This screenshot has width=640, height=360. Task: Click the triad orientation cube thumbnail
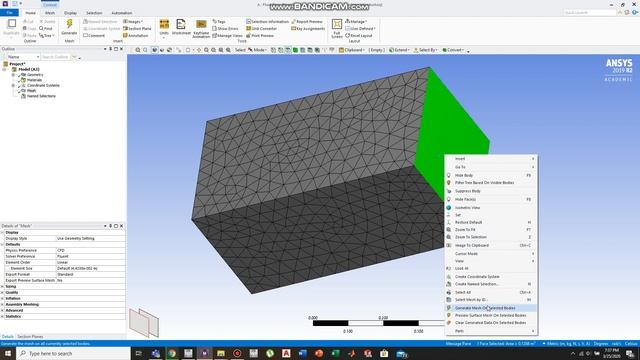pos(144,322)
